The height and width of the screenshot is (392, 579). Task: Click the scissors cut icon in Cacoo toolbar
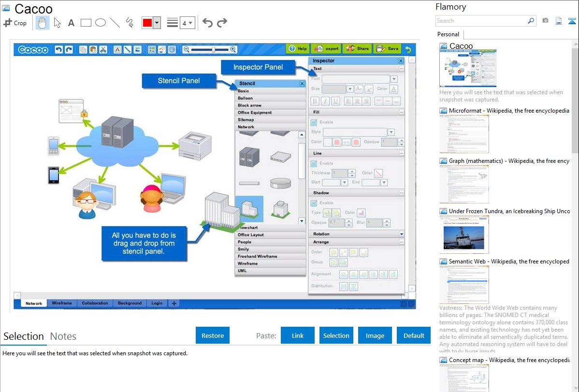(103, 49)
